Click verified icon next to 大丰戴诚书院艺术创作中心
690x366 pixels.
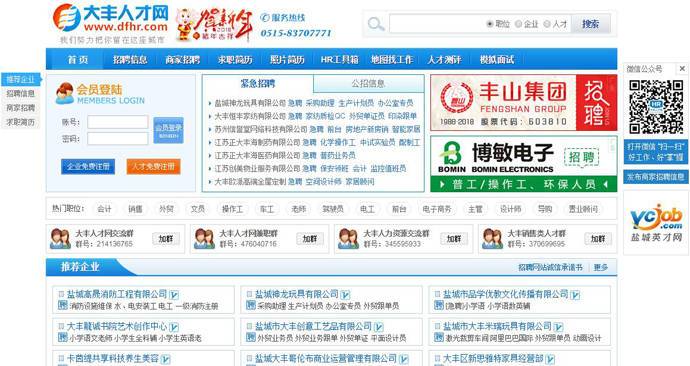pos(174,327)
